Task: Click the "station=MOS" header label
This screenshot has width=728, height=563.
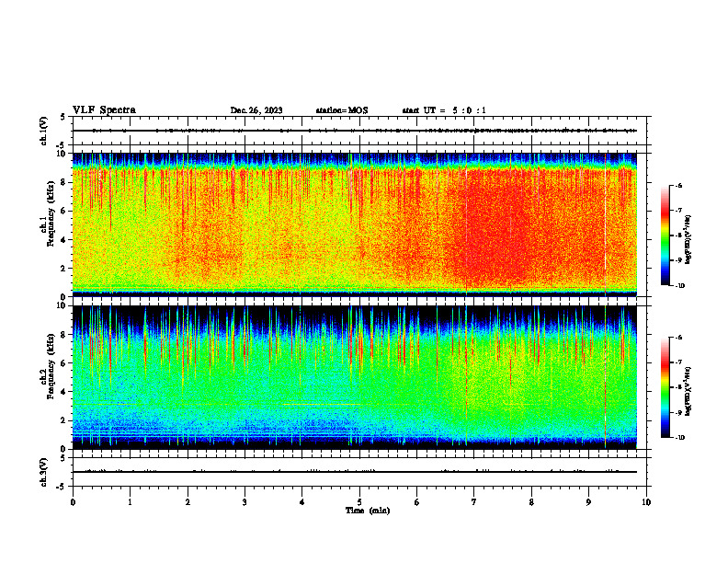Action: click(342, 110)
